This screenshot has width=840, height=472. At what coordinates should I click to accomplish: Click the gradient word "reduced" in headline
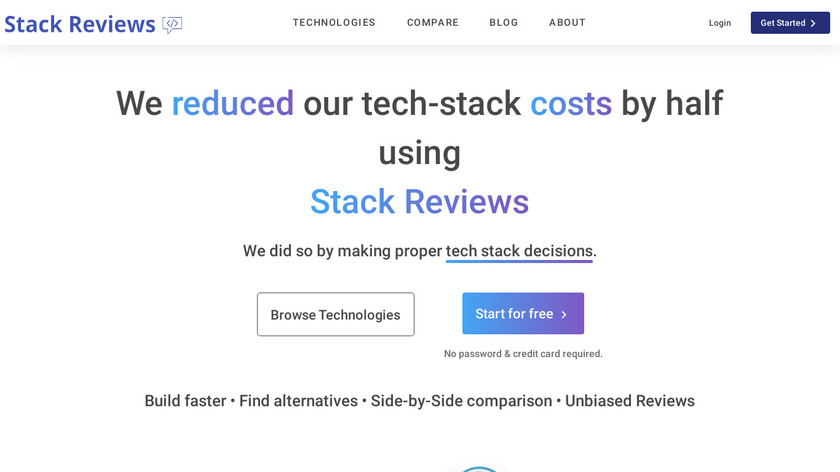click(x=233, y=102)
